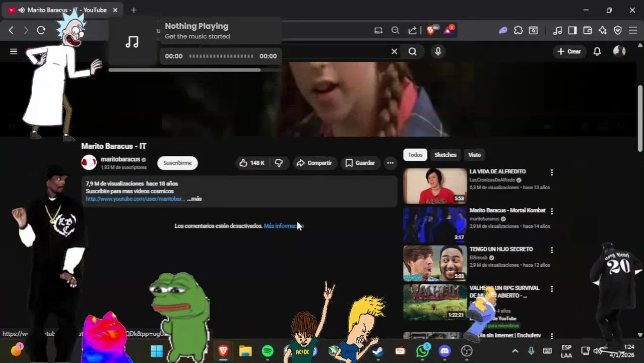Open the browser main menu
Screen dimensions: 644x363
click(x=633, y=30)
